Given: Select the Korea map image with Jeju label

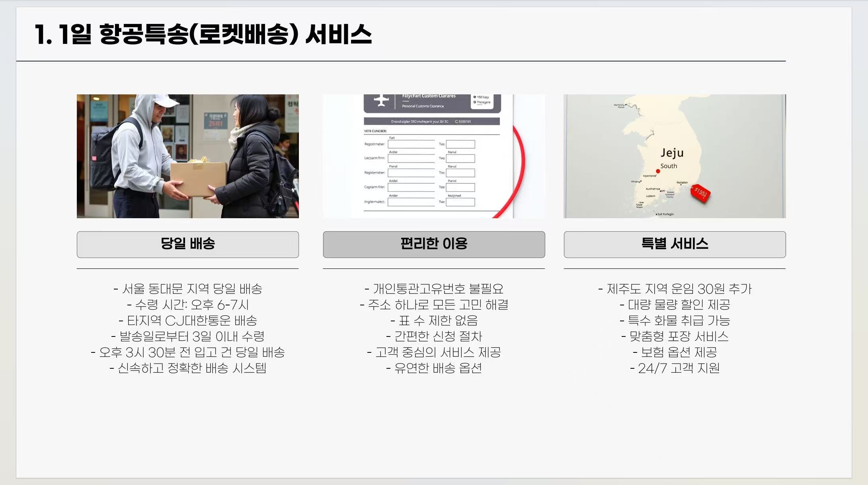Looking at the screenshot, I should pyautogui.click(x=675, y=156).
